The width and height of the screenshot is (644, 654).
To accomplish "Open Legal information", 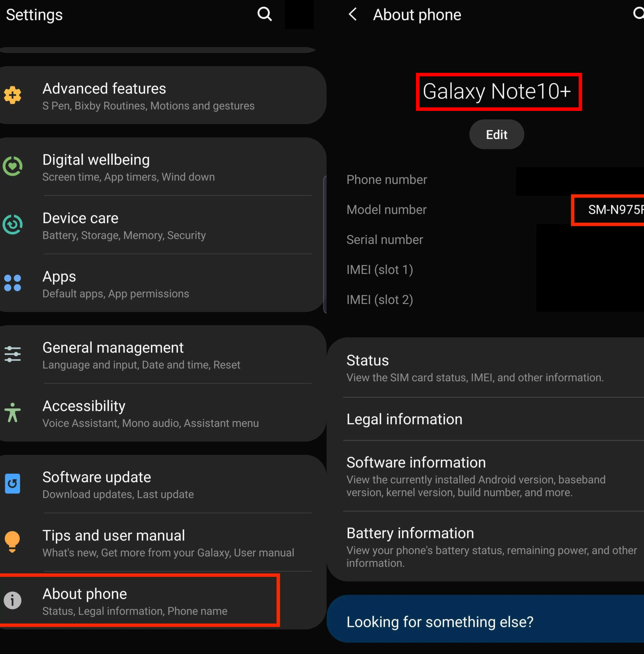I will [x=485, y=419].
